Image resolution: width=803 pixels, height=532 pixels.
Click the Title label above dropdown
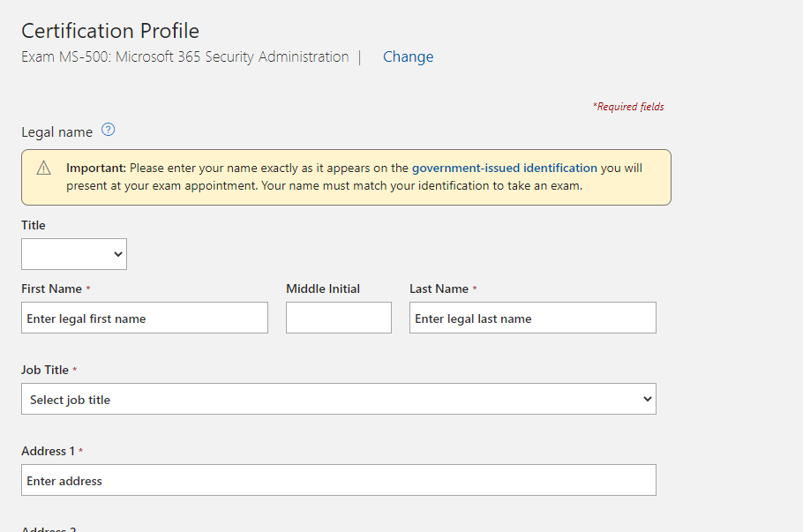point(34,225)
